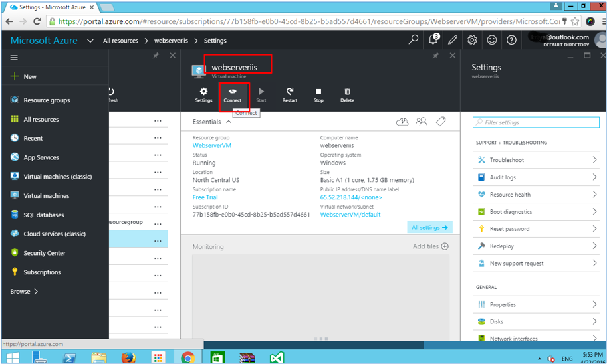Screen dimensions: 607x364
Task: Open Redeploy in Settings
Action: [536, 246]
